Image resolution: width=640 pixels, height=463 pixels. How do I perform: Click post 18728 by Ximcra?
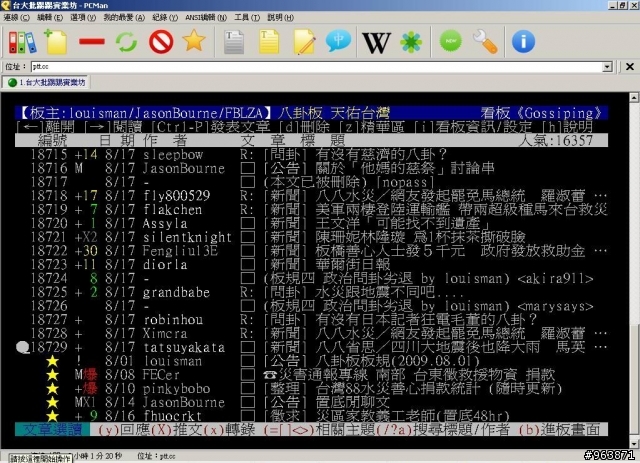(x=311, y=334)
